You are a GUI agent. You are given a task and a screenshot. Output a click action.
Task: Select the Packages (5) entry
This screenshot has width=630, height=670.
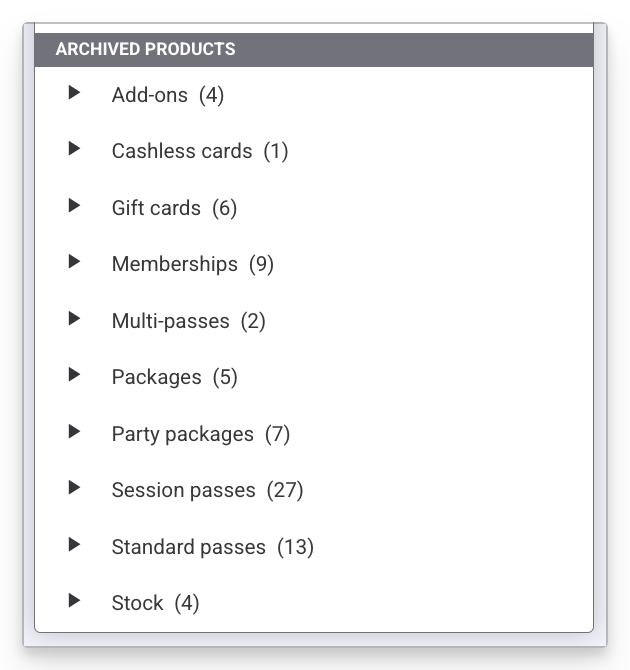(175, 377)
